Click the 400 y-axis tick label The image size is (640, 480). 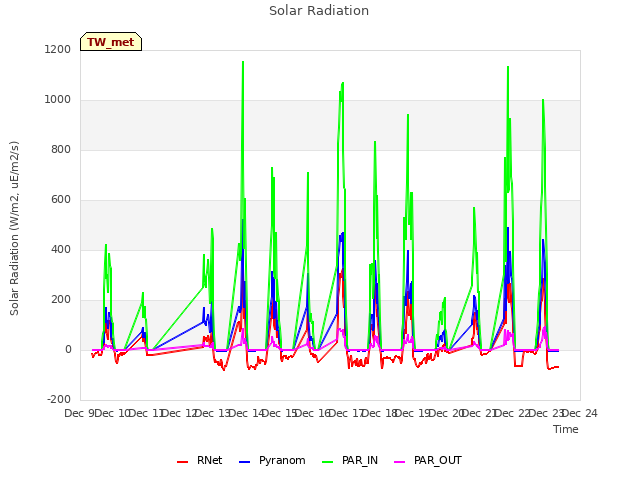tap(61, 250)
